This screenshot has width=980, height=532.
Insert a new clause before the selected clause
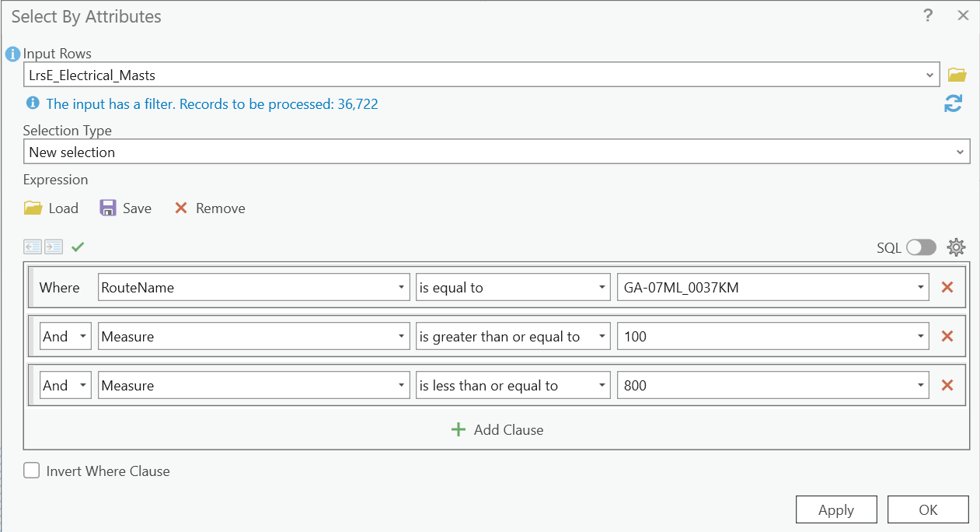click(x=32, y=247)
